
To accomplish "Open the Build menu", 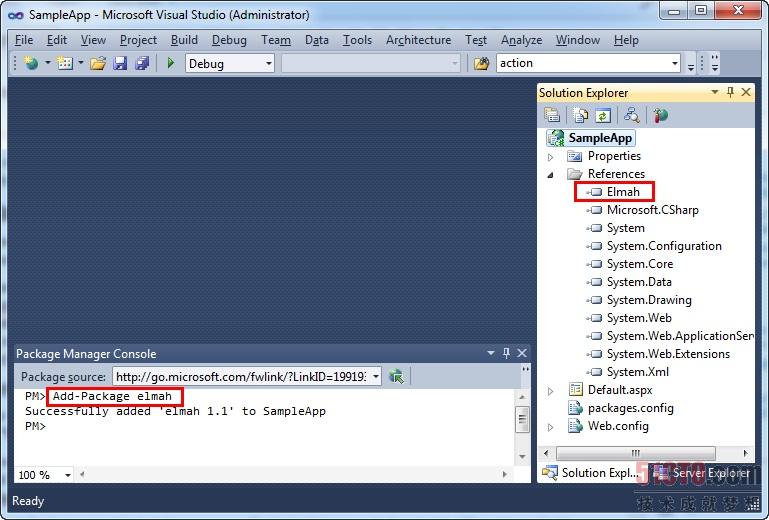I will (x=184, y=40).
